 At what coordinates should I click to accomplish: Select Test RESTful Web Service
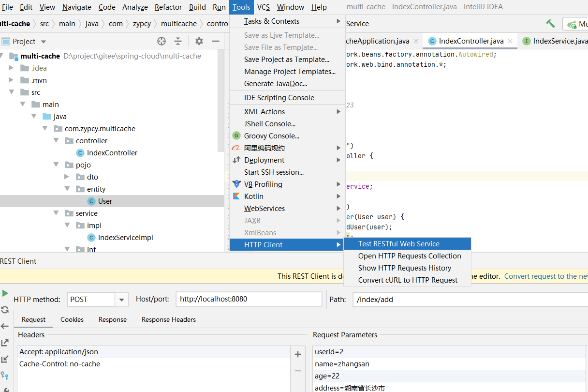(407, 244)
